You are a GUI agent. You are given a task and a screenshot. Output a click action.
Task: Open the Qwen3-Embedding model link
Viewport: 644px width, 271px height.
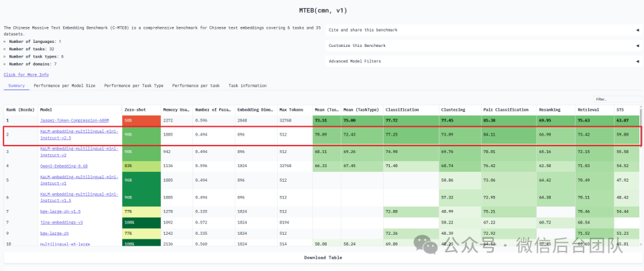pyautogui.click(x=64, y=166)
